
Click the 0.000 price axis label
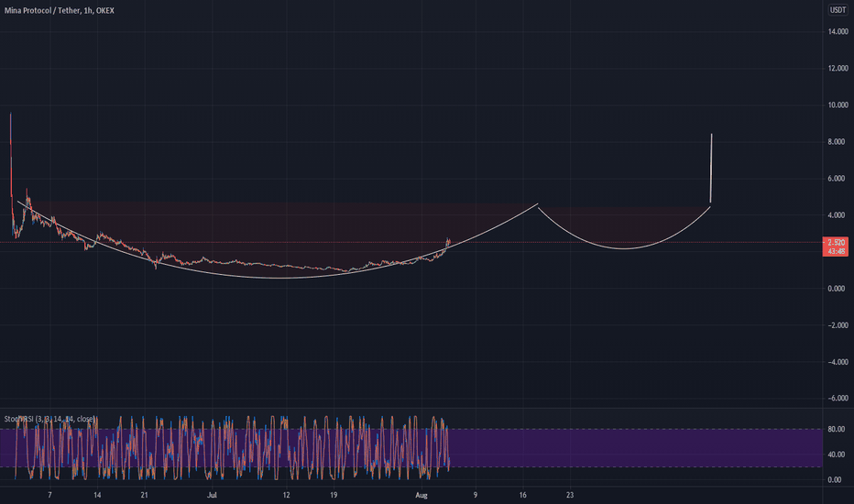[x=838, y=289]
